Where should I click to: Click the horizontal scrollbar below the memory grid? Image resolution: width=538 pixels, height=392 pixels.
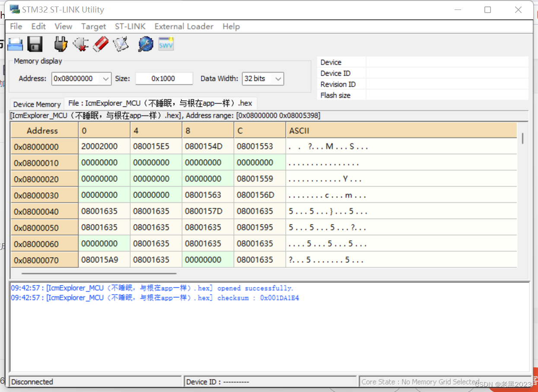tap(99, 273)
